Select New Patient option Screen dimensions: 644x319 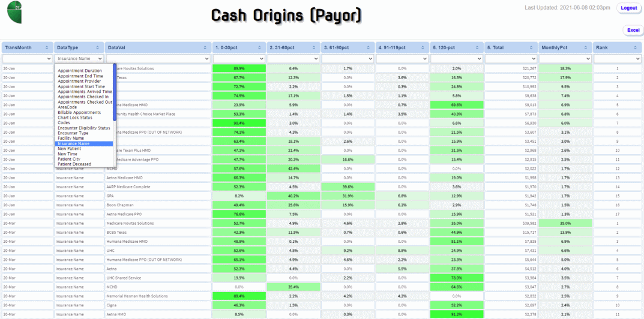84,149
